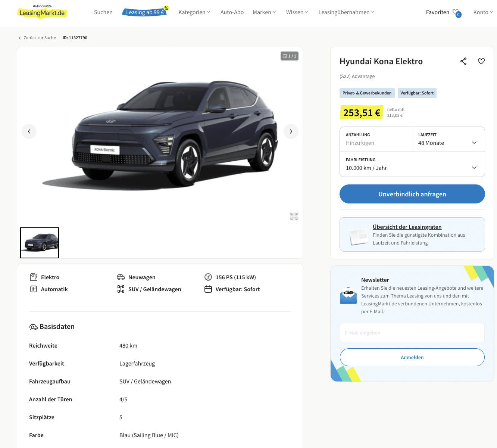Click the Sitzplätze value 5

click(x=121, y=417)
